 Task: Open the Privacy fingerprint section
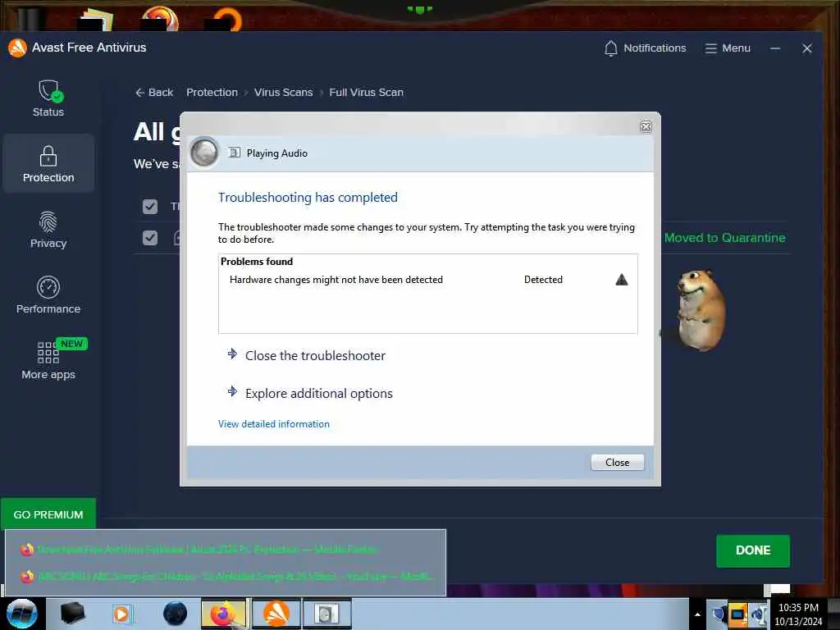click(x=48, y=230)
